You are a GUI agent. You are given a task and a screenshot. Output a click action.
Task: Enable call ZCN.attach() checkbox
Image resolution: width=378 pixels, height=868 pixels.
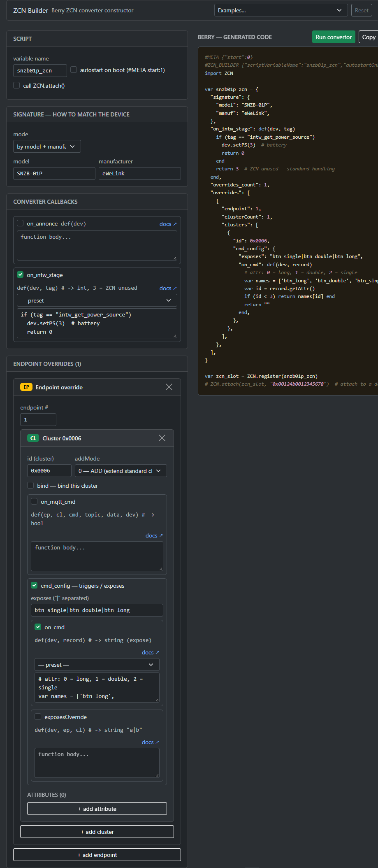pos(16,85)
